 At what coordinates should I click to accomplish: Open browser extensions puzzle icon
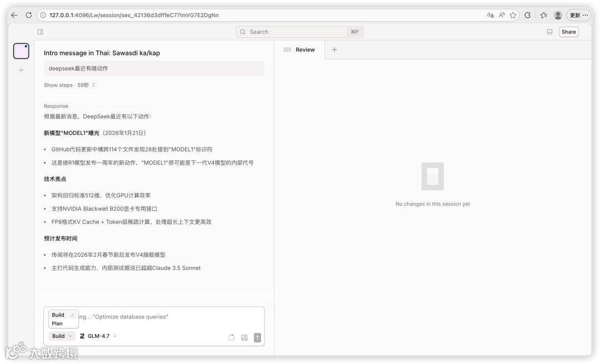[528, 16]
